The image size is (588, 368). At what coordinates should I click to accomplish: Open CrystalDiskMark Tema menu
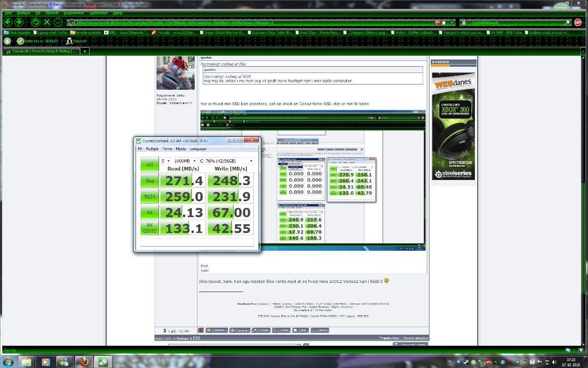click(167, 149)
